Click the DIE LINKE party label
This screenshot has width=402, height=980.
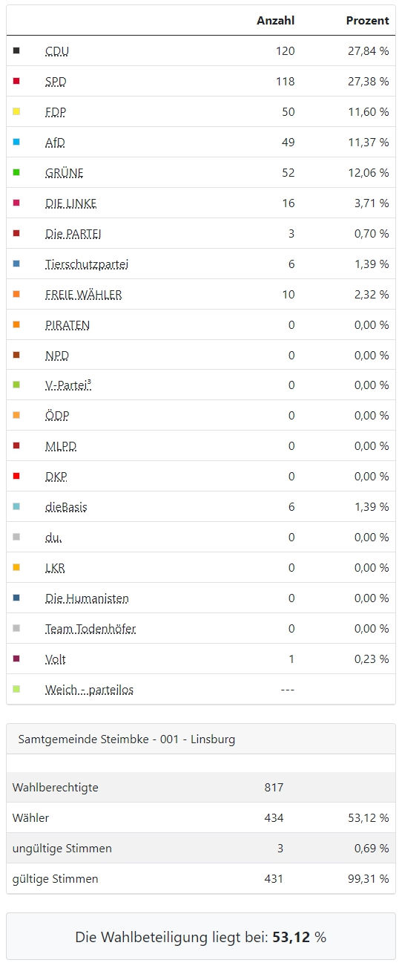coord(71,203)
